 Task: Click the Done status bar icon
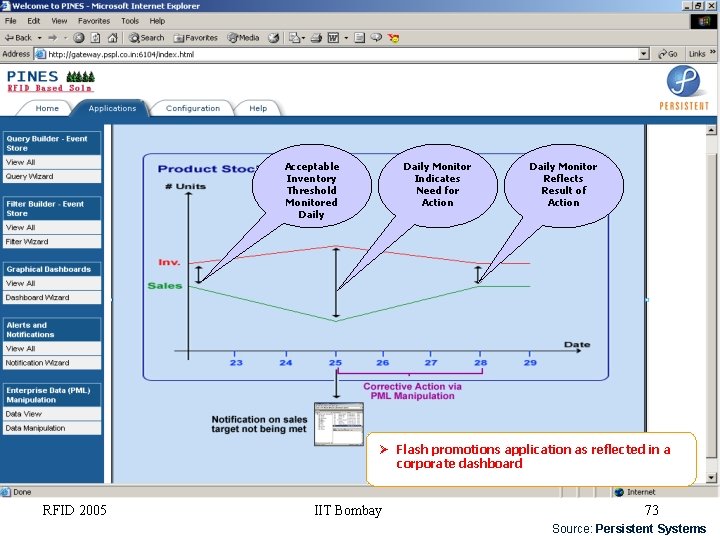[x=6, y=492]
